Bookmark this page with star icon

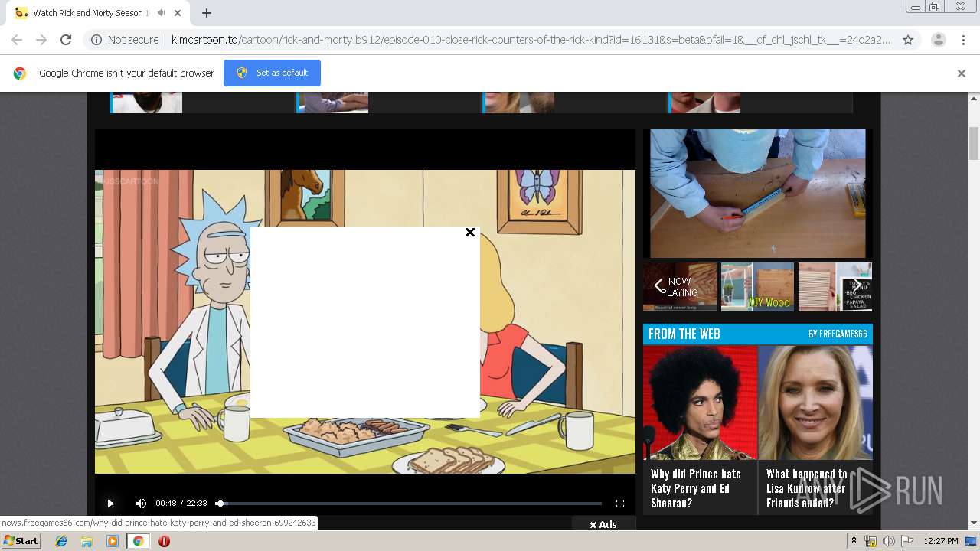point(908,40)
